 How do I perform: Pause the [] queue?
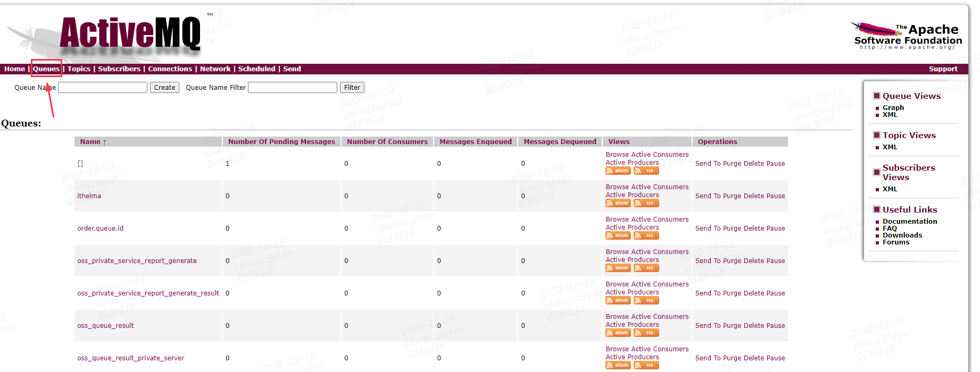[776, 164]
